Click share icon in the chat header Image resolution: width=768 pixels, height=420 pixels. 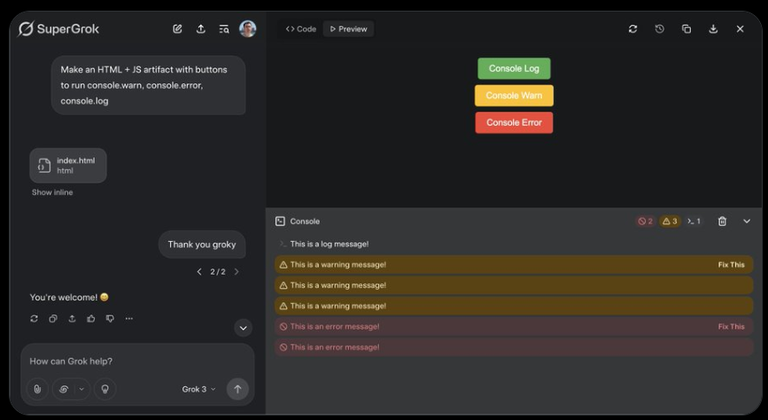[x=201, y=29]
